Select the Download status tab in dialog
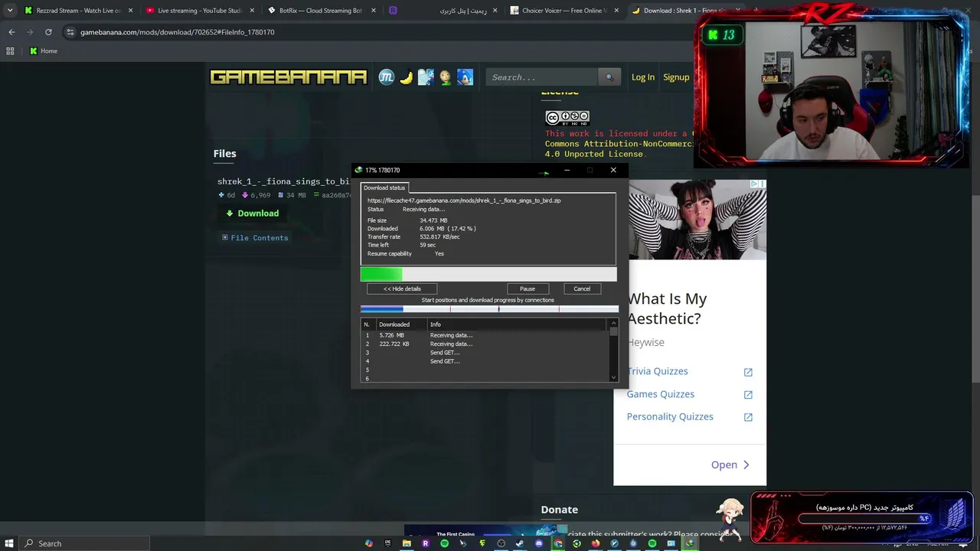980x551 pixels. click(x=384, y=187)
